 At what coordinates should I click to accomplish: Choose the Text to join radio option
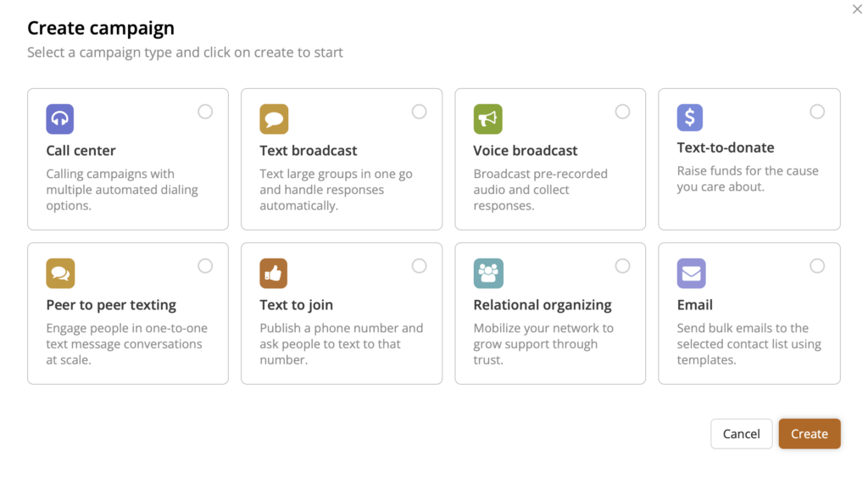coord(419,266)
